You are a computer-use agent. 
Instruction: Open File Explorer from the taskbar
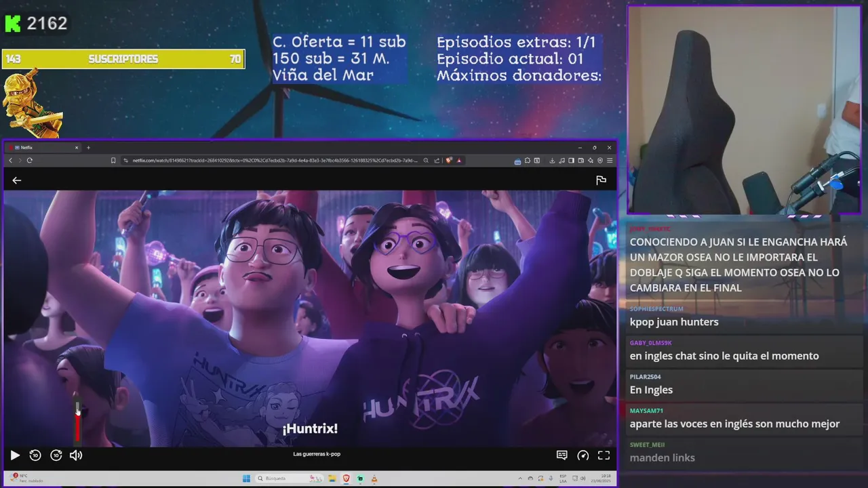332,479
